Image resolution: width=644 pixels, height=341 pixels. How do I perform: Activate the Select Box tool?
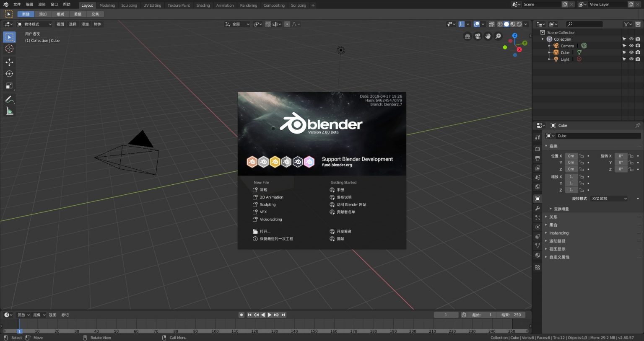pyautogui.click(x=9, y=37)
